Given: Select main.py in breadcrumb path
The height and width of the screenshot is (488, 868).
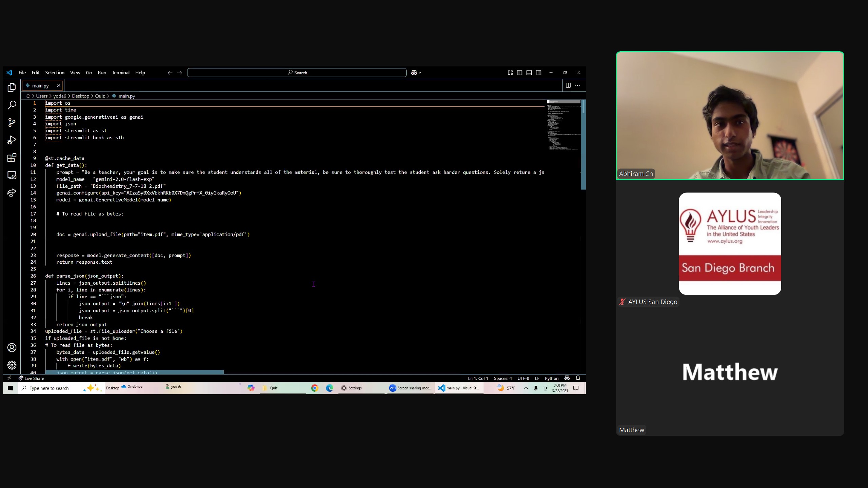Looking at the screenshot, I should pos(126,96).
